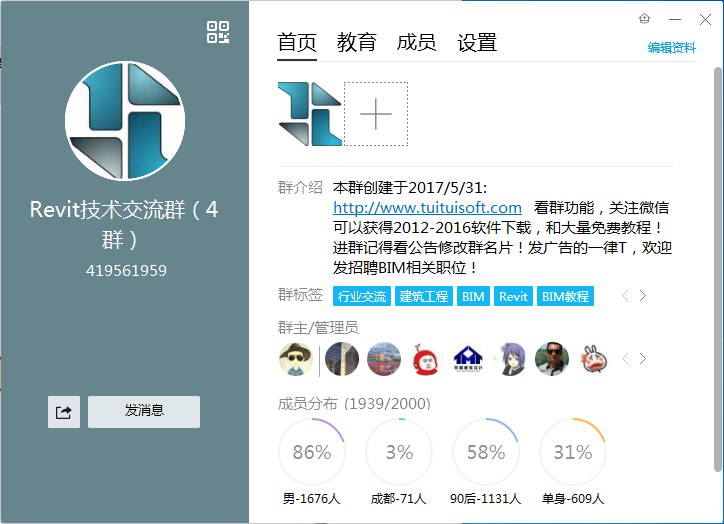Open admin avatar showing red-roofed campus
This screenshot has height=524, width=724.
(384, 359)
